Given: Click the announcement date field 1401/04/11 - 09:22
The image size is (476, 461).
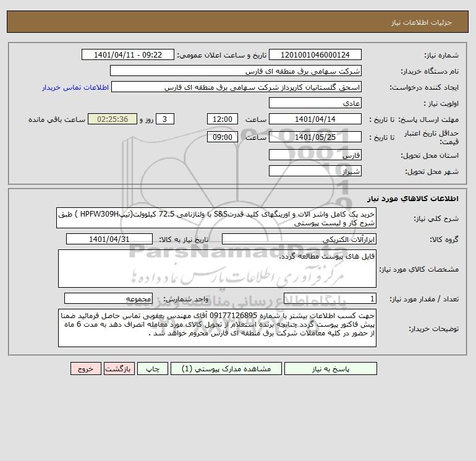Looking at the screenshot, I should [x=128, y=54].
